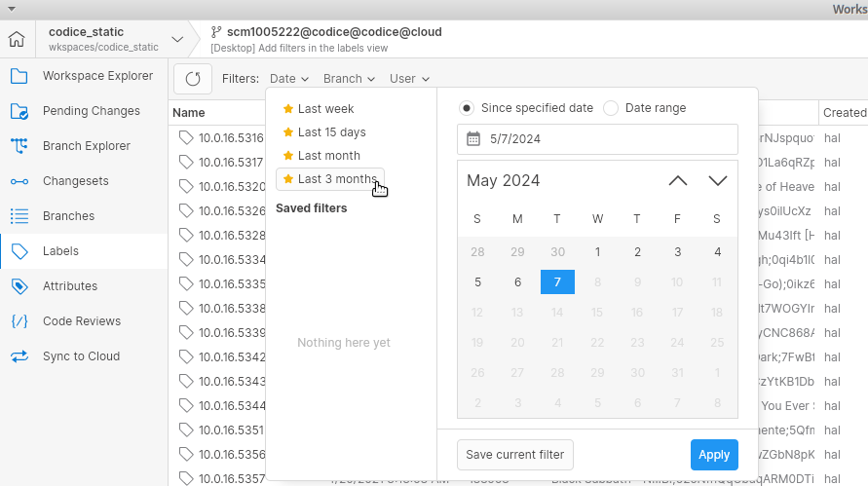868x486 pixels.
Task: Click the Pending Changes icon
Action: point(19,111)
